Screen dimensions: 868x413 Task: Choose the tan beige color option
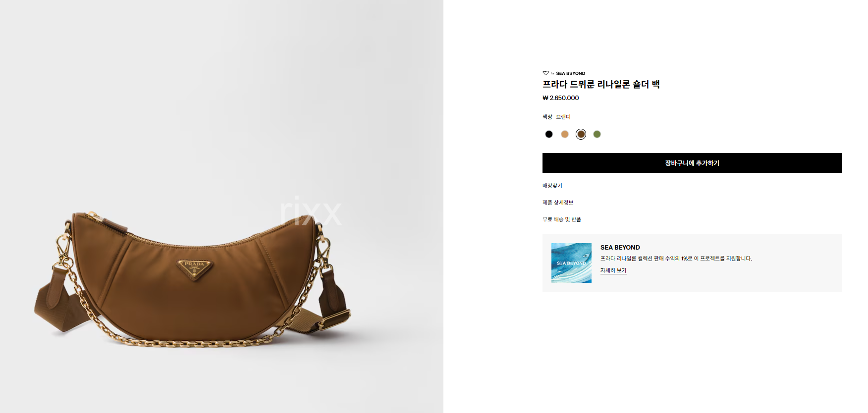pyautogui.click(x=565, y=134)
